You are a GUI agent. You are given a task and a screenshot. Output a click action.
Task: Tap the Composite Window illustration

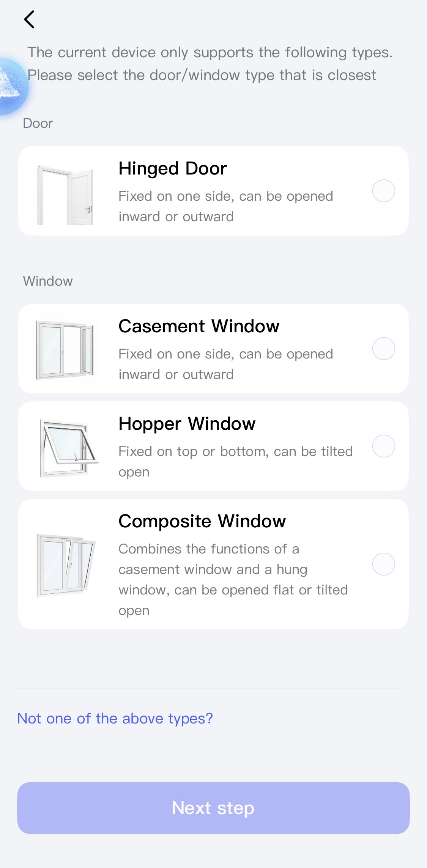pos(66,565)
